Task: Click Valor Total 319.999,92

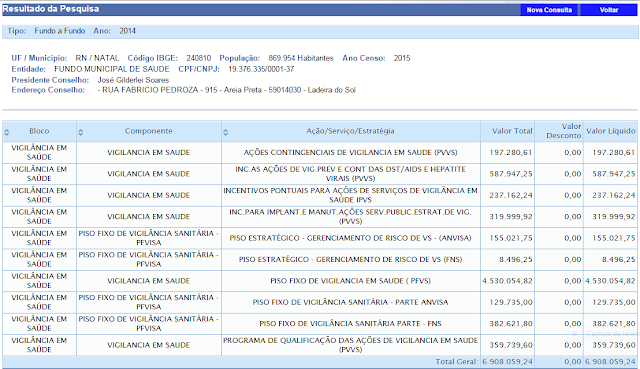Action: (511, 216)
